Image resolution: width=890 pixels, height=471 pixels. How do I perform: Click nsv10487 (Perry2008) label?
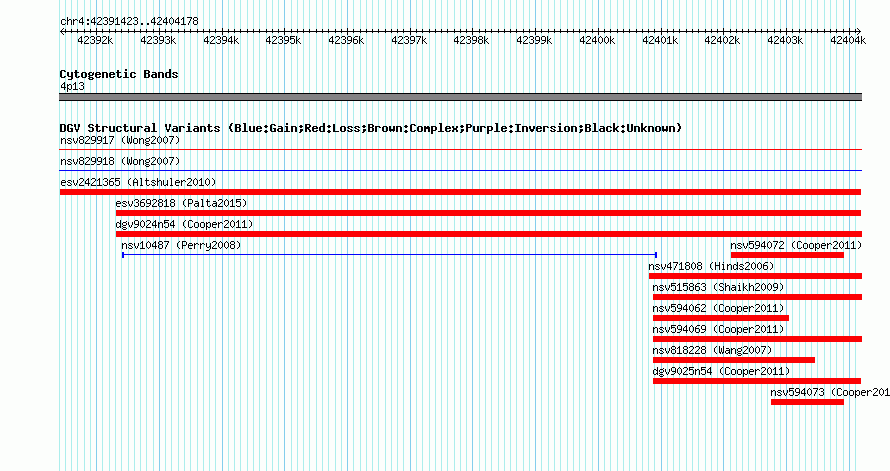click(x=181, y=245)
